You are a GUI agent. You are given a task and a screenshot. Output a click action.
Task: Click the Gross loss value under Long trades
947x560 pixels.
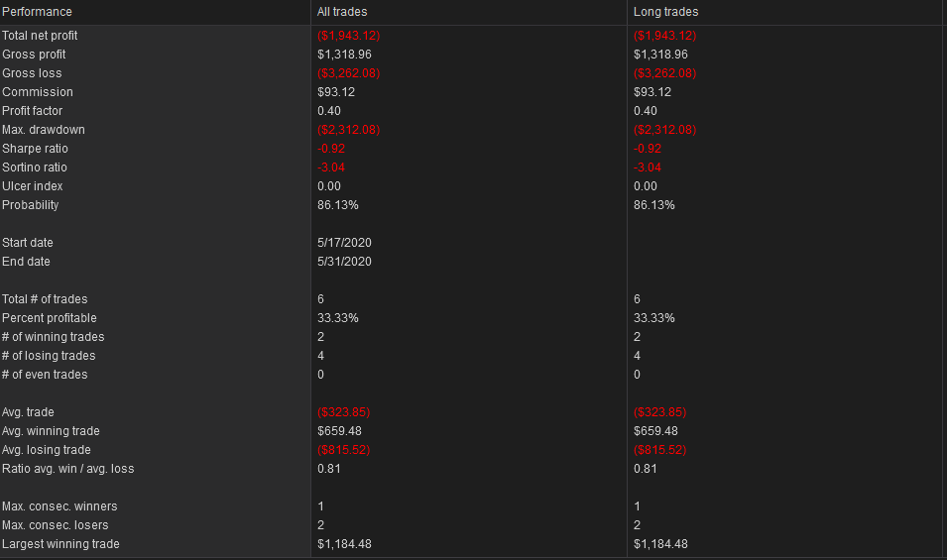pyautogui.click(x=664, y=73)
